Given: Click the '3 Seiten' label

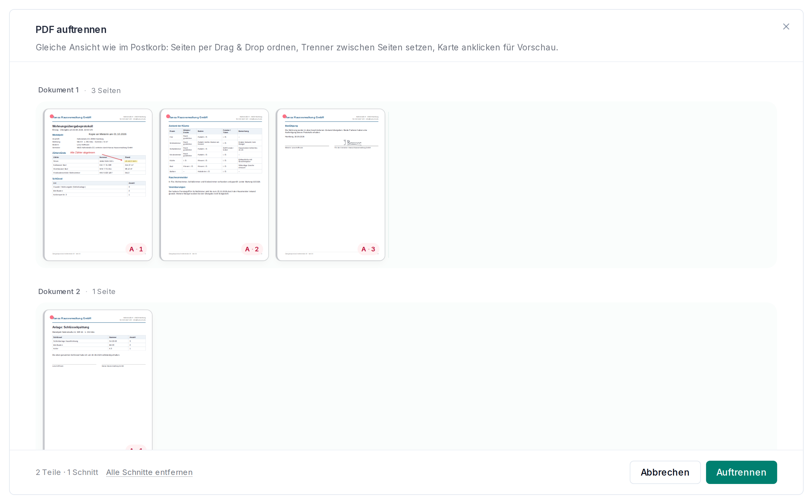Looking at the screenshot, I should (106, 91).
